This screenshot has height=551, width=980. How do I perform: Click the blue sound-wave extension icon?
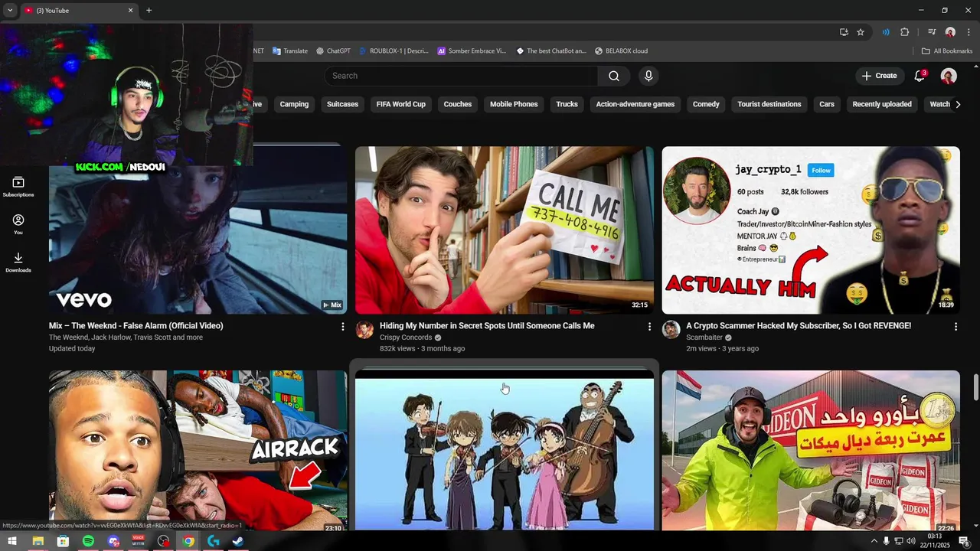coord(886,32)
